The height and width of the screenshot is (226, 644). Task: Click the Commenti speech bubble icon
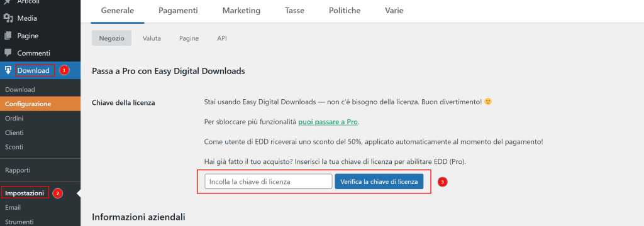point(8,53)
